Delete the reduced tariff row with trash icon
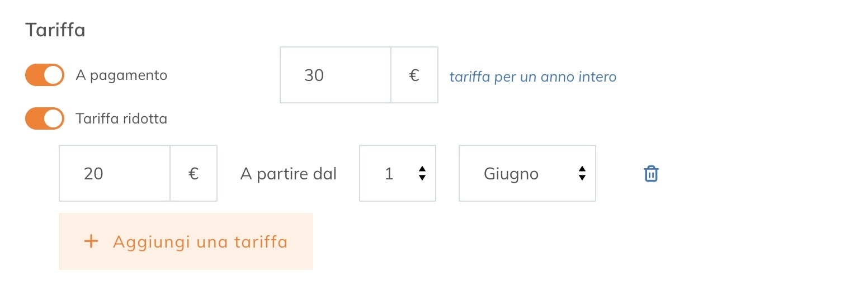 tap(651, 174)
